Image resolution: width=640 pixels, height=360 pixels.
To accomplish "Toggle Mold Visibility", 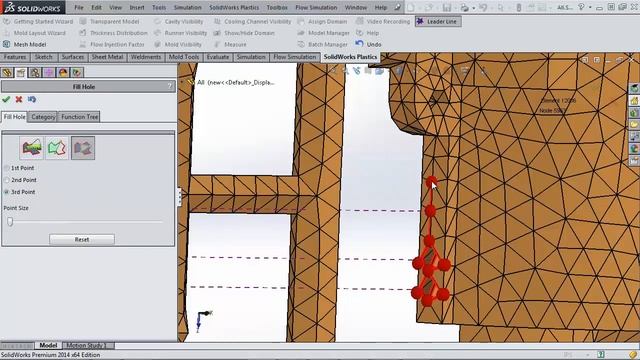I will (178, 44).
